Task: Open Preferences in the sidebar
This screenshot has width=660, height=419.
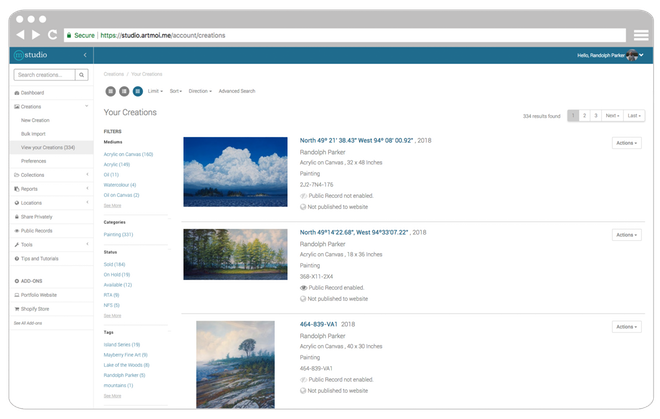Action: click(34, 161)
